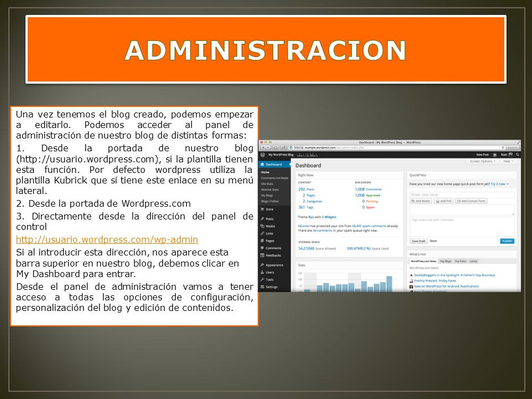532x399 pixels.
Task: Switch to the Top Blogs tab
Action: (445, 261)
